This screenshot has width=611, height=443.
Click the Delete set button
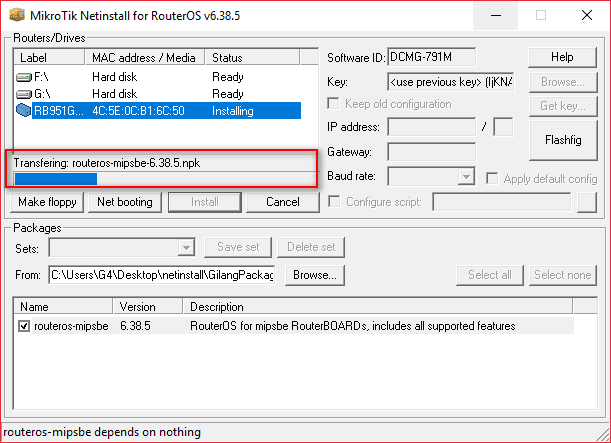311,247
